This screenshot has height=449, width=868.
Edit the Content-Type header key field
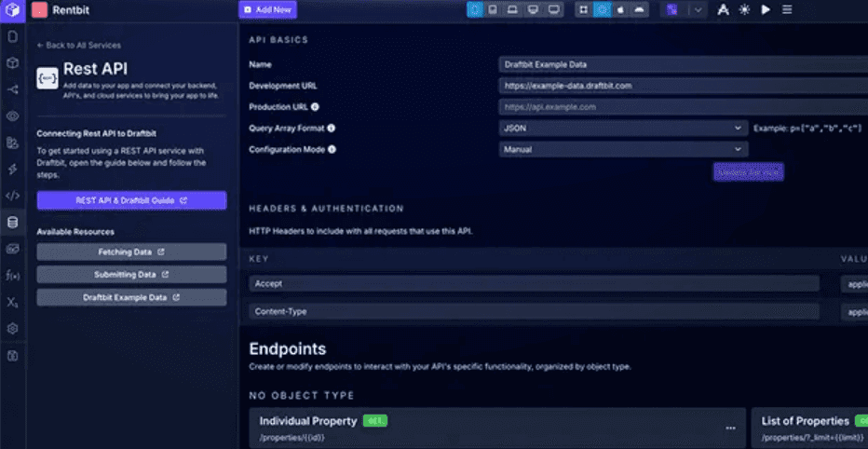(x=535, y=312)
